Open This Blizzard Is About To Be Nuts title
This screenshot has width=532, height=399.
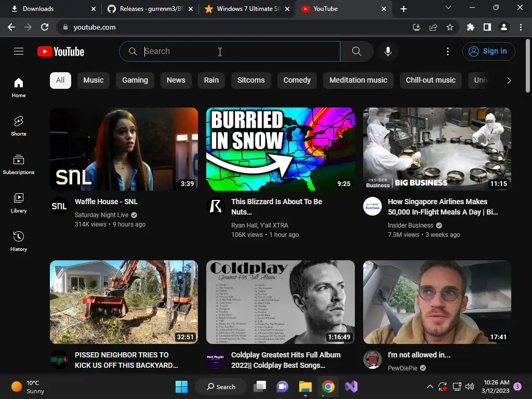276,207
